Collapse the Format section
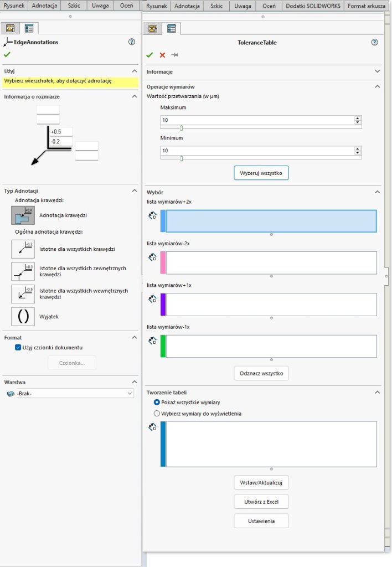392x567 pixels. click(135, 338)
